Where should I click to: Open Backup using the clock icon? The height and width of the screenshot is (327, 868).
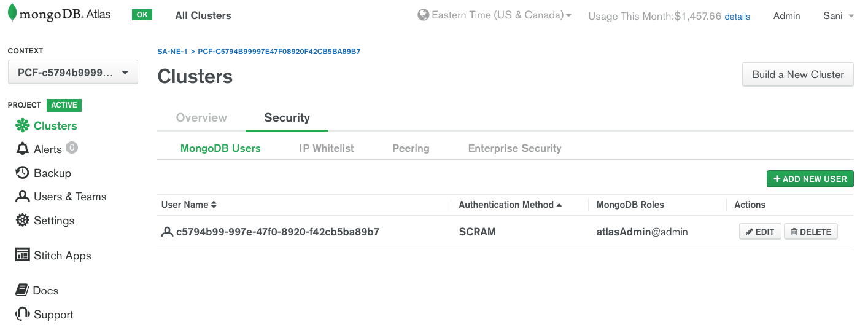point(23,173)
